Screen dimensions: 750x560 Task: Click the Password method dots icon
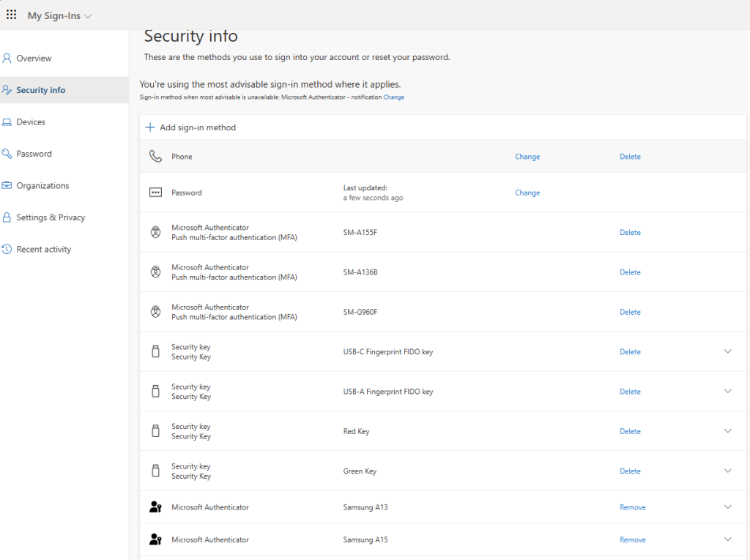coord(155,193)
